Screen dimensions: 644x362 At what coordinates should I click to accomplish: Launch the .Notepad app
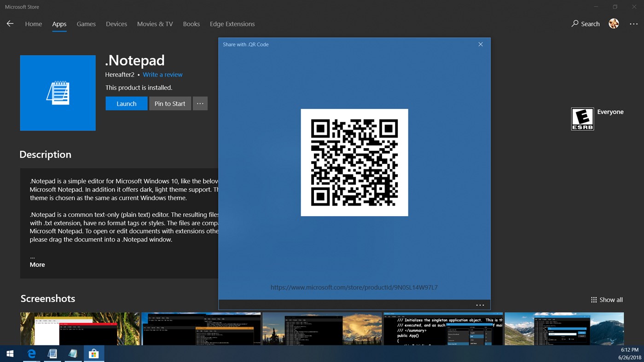pyautogui.click(x=126, y=103)
